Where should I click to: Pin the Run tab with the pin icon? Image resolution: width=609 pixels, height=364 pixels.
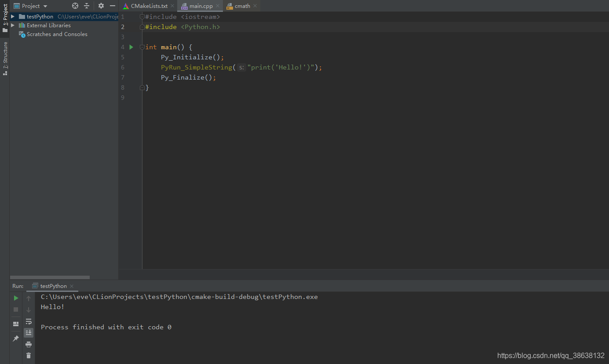pos(16,338)
